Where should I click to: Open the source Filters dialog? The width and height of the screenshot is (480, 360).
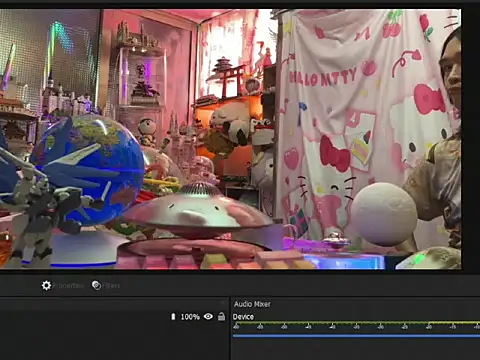(106, 286)
